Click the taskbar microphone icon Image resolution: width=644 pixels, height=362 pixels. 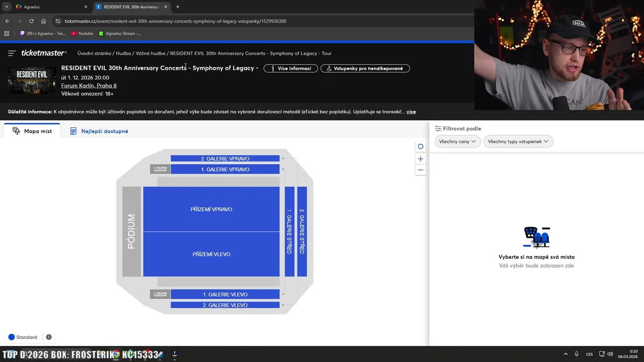[x=577, y=354]
